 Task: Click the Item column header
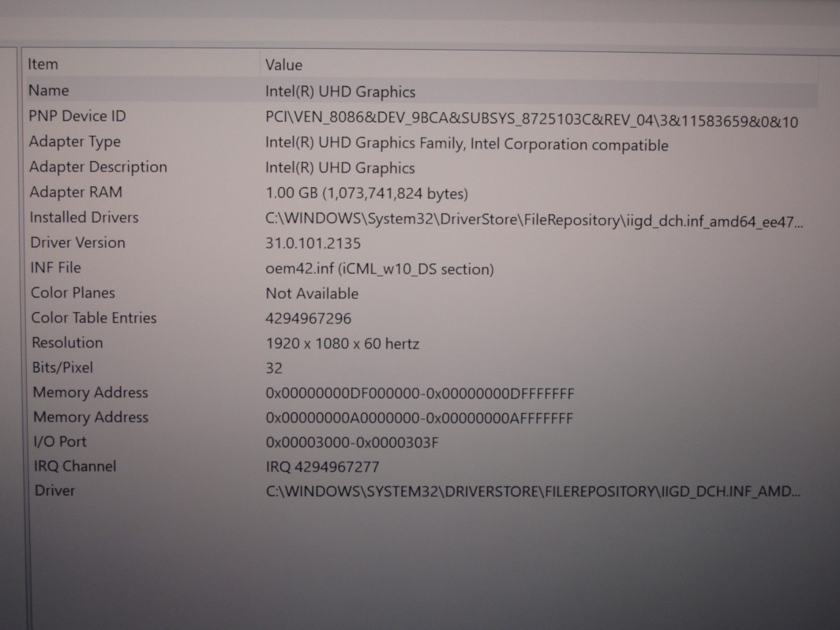pos(43,64)
